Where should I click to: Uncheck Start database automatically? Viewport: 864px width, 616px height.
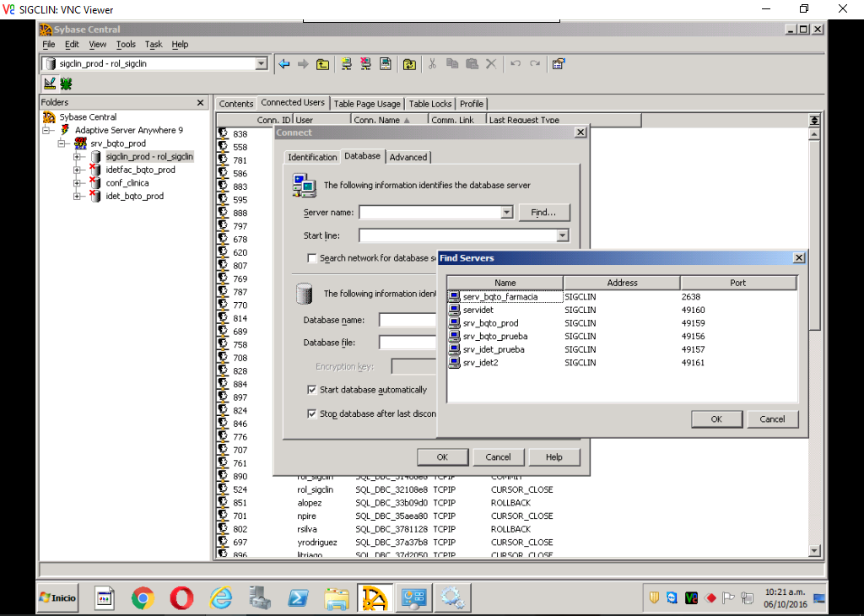click(x=312, y=390)
